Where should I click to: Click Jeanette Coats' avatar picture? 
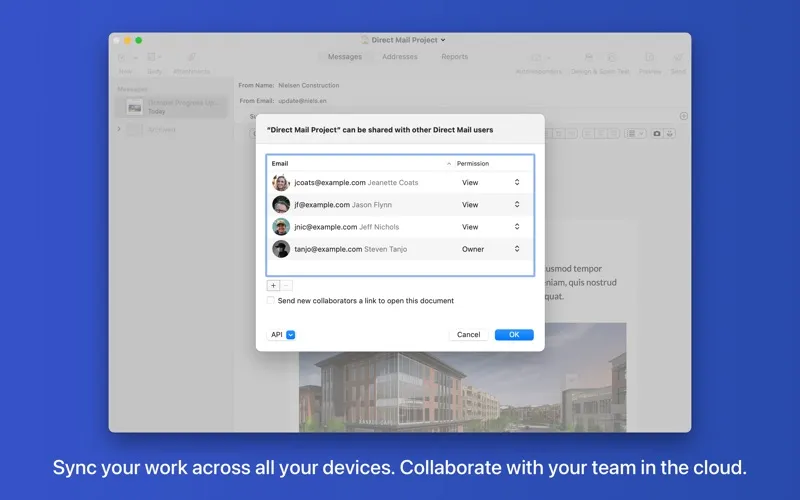[x=281, y=183]
